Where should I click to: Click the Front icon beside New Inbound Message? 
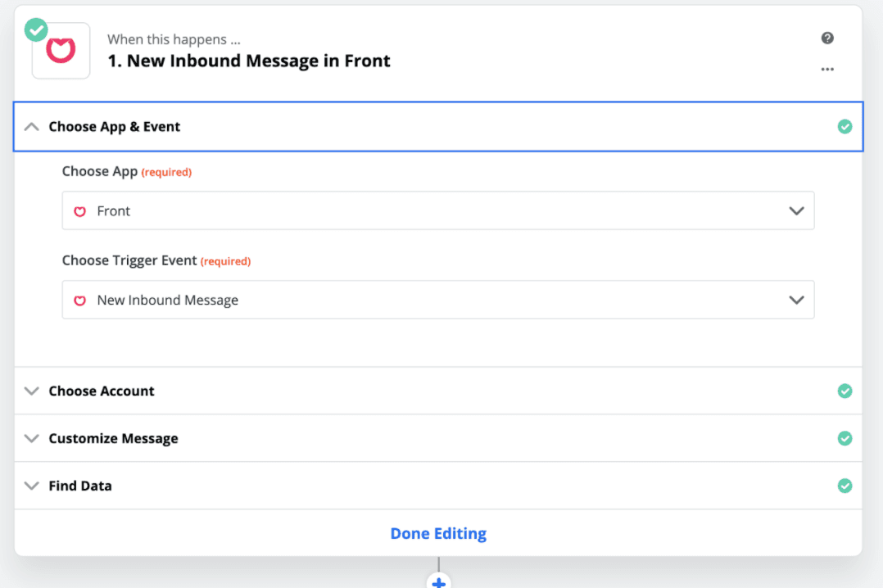(x=80, y=301)
